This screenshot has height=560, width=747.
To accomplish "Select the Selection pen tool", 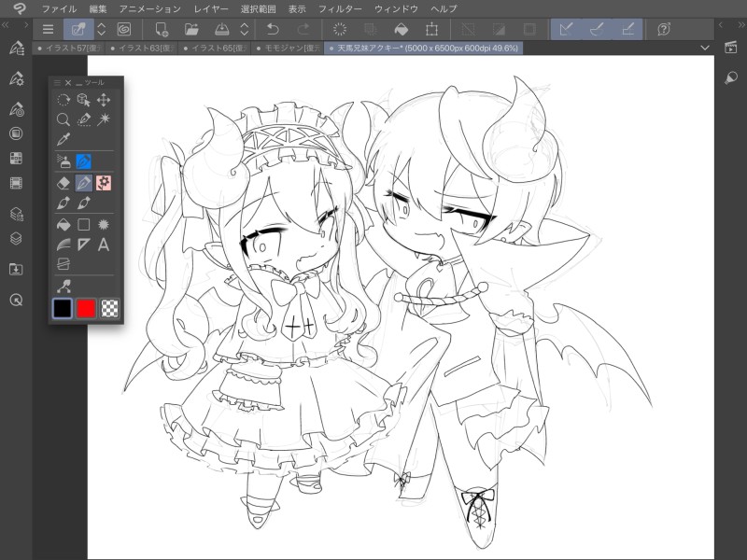I will pos(83,119).
